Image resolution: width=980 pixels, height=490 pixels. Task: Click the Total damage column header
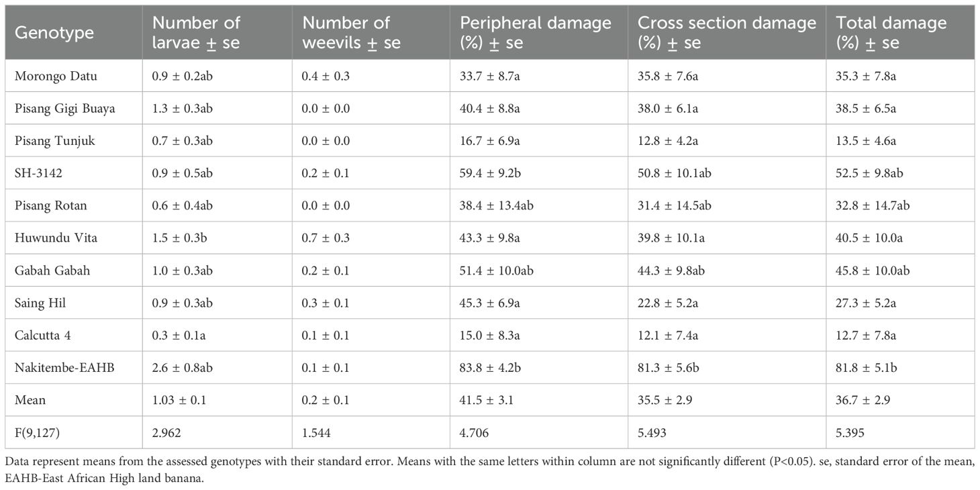click(x=891, y=32)
